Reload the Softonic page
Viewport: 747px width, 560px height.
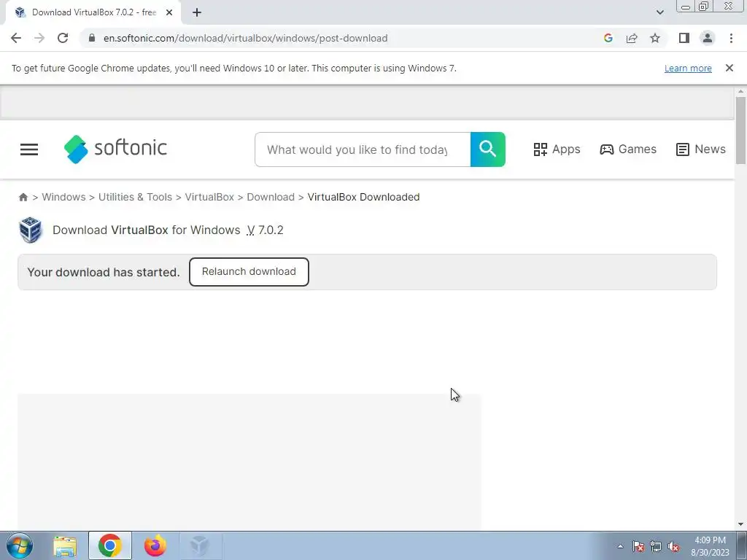coord(63,38)
